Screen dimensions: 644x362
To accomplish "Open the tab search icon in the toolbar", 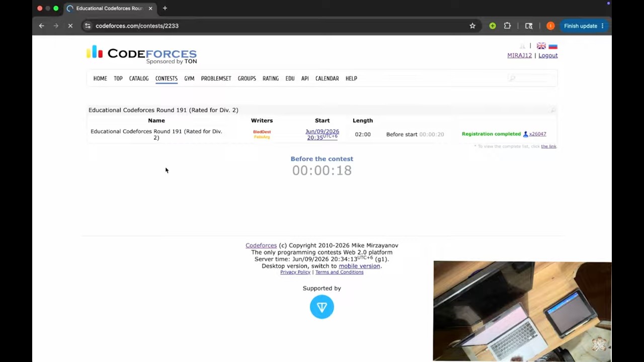I will (529, 26).
